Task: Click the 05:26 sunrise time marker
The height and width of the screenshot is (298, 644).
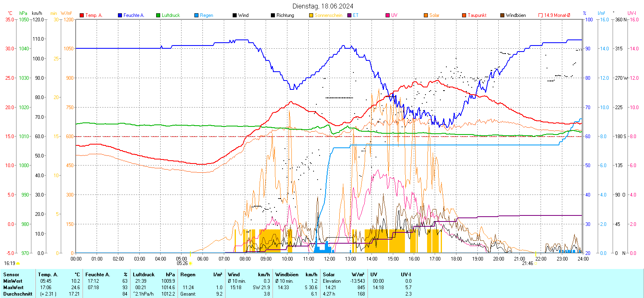Action: 182,263
